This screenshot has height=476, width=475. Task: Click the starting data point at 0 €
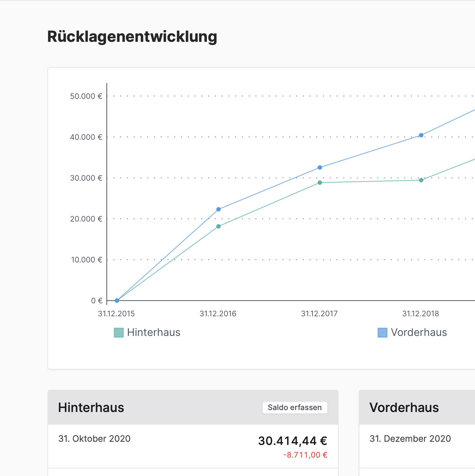117,300
